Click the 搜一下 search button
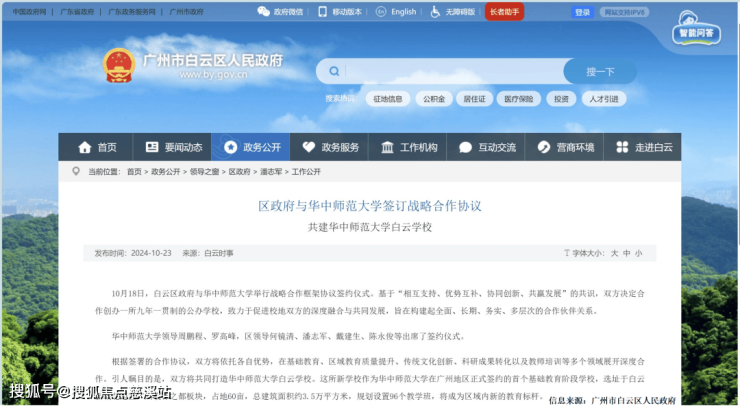The image size is (740, 408). (x=600, y=71)
